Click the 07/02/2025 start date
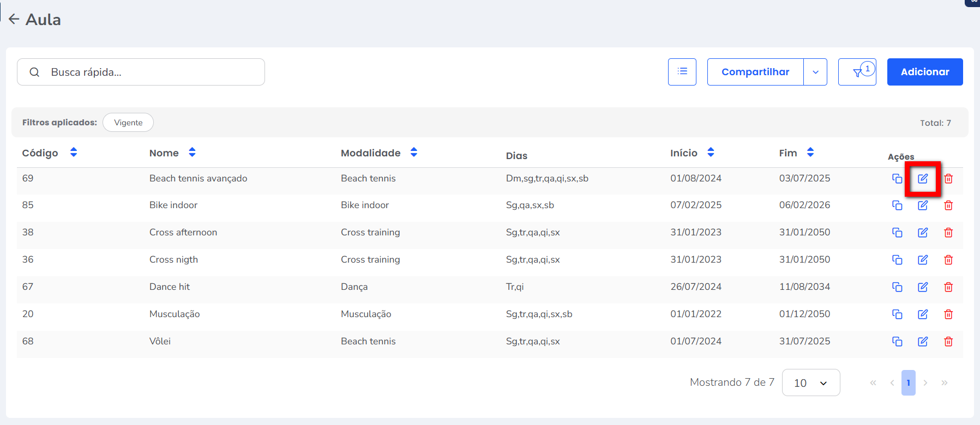The width and height of the screenshot is (980, 425). point(696,205)
